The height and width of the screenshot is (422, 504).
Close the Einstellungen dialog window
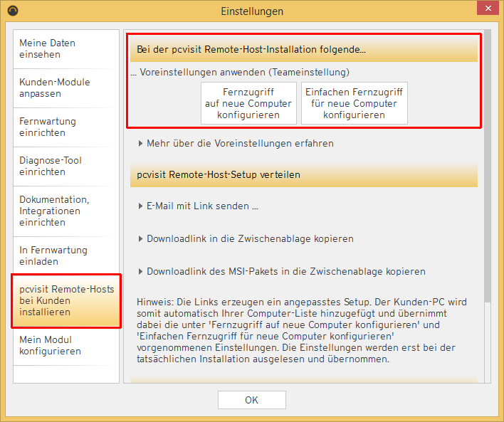tap(486, 10)
